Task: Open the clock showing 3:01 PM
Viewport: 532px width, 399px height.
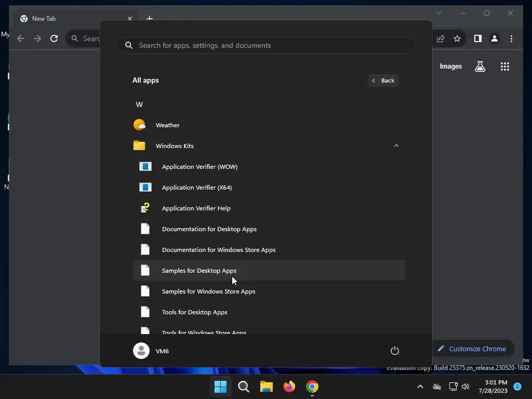Action: (x=493, y=387)
